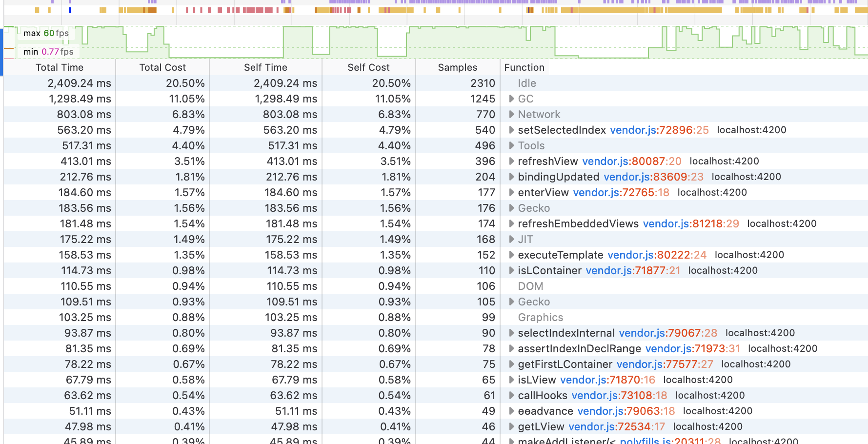Open vendor.js:80222 link for executeTemplate

[x=657, y=255]
